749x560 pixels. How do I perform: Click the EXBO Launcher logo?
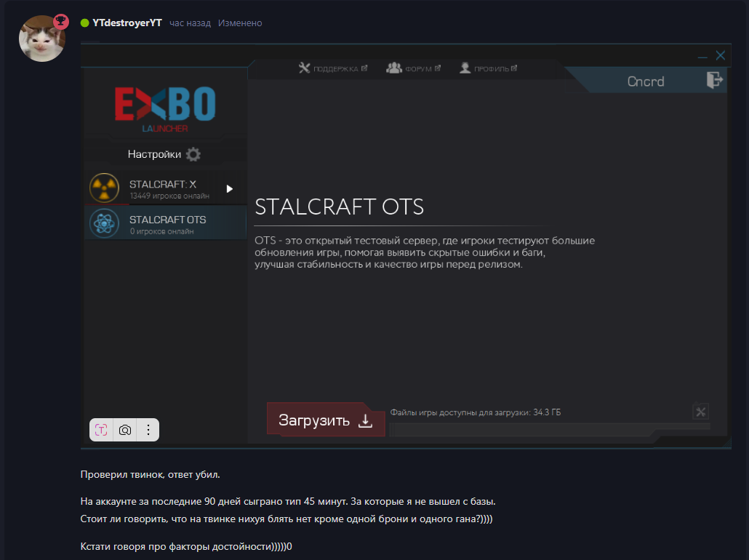165,109
